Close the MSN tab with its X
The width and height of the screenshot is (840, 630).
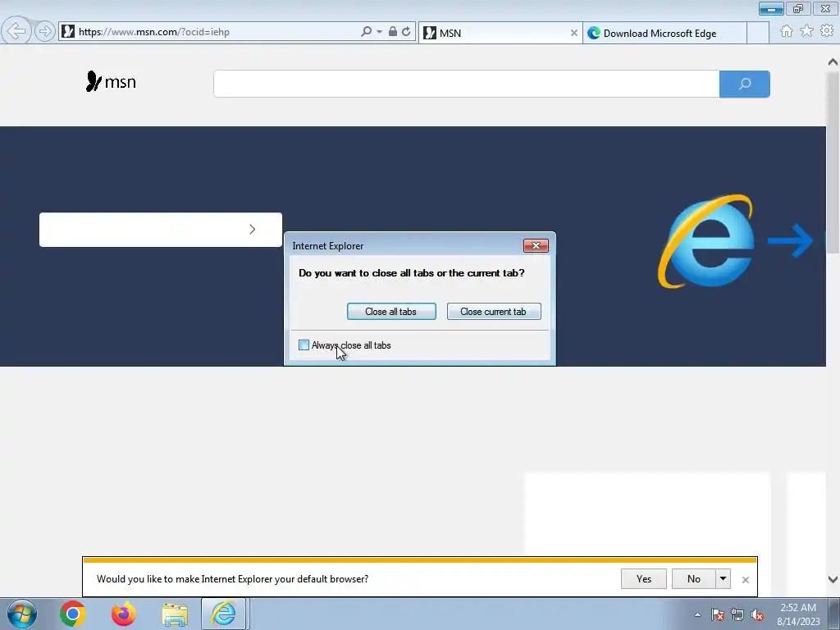pyautogui.click(x=573, y=33)
